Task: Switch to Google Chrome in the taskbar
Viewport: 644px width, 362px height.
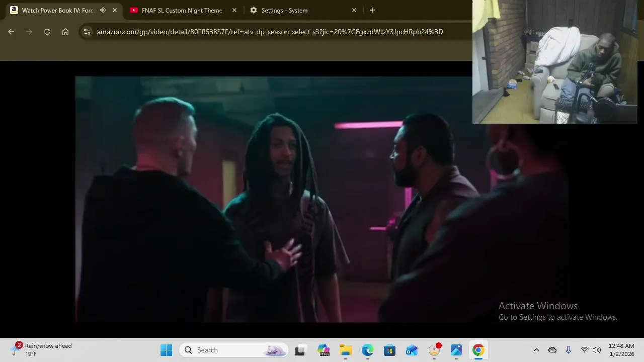Action: [478, 350]
